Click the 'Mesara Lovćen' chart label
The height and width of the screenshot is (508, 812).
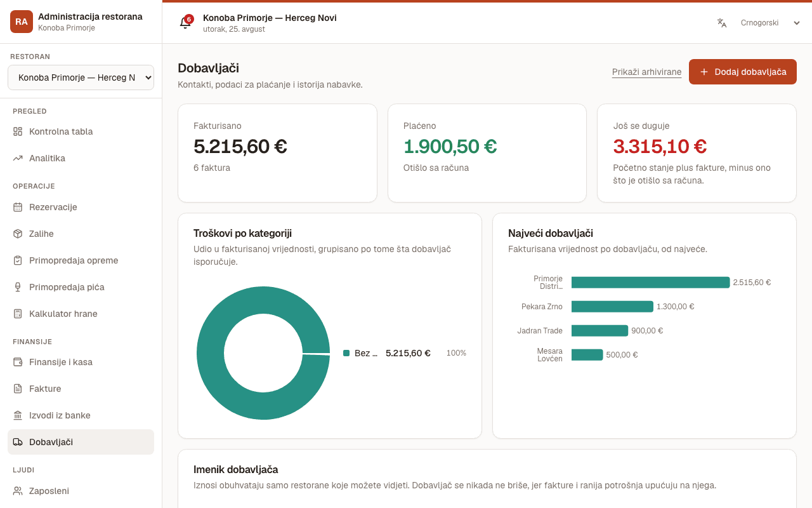[x=550, y=355]
